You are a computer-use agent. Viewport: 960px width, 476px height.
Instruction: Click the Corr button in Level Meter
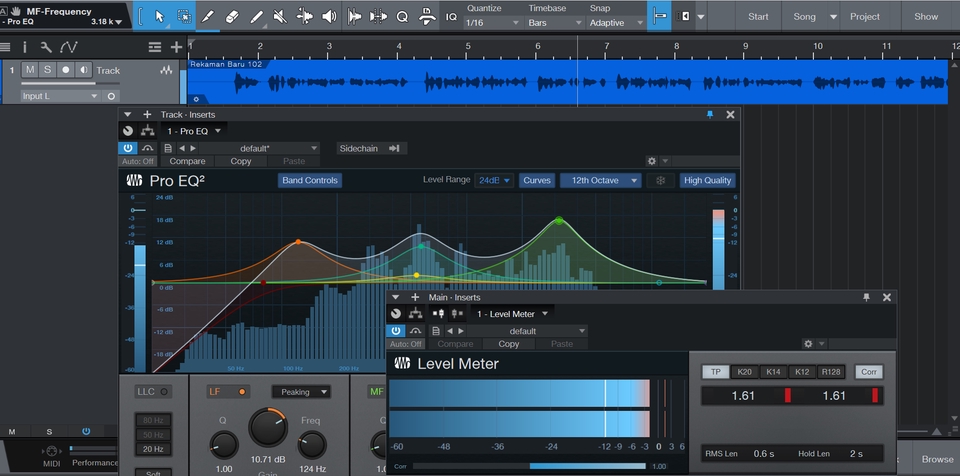click(869, 371)
